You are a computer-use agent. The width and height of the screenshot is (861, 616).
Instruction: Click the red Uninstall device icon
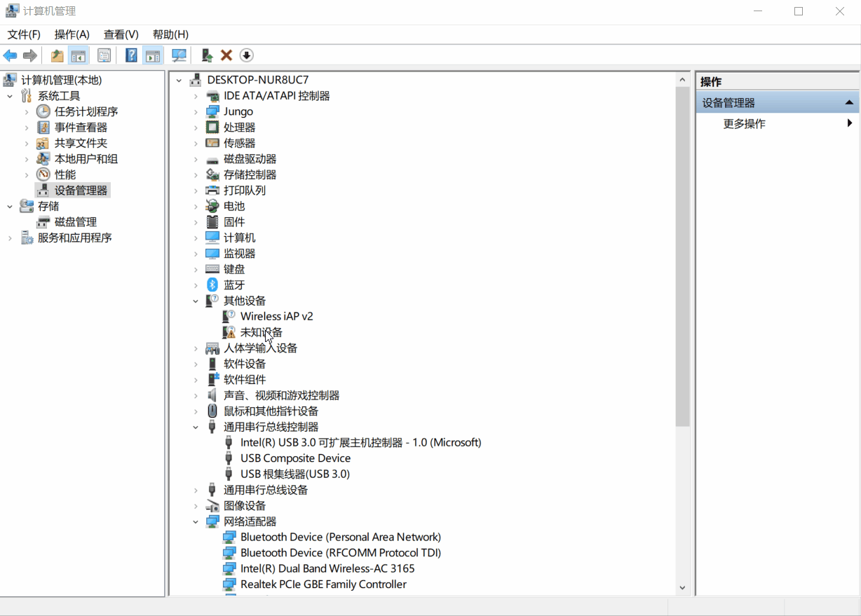[226, 55]
